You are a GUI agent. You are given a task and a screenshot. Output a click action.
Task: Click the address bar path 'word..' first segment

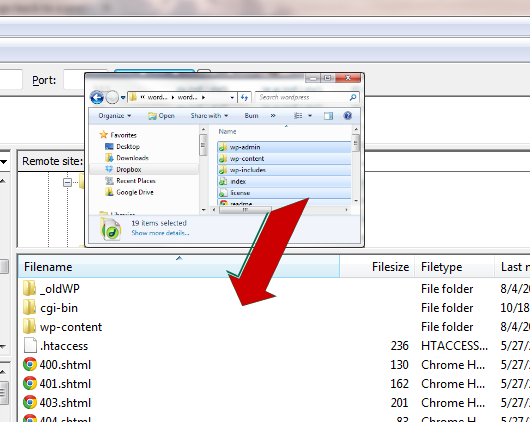[157, 97]
